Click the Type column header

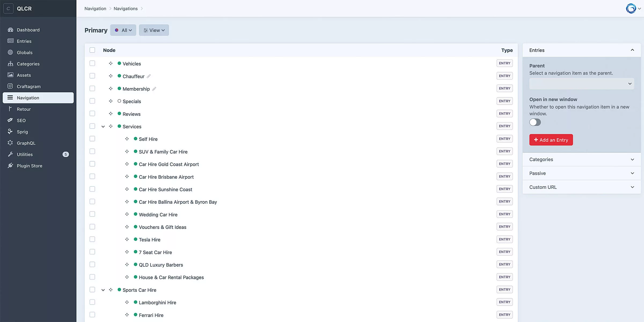[x=507, y=50]
